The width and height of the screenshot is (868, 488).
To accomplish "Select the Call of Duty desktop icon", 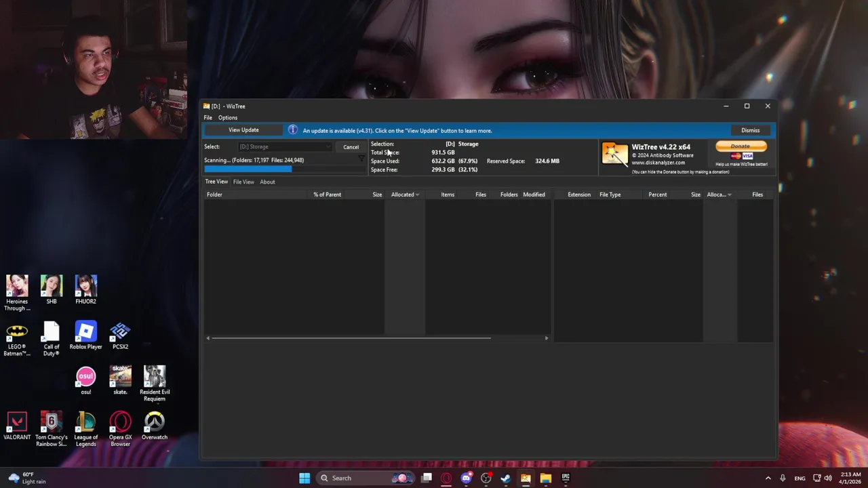I will coord(52,339).
